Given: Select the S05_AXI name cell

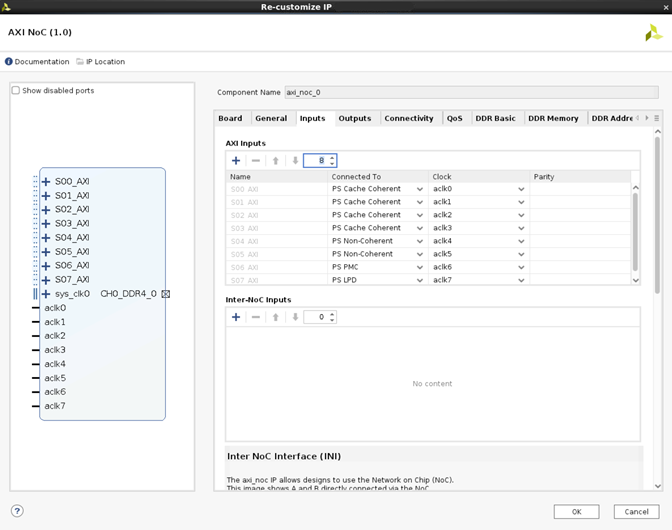Looking at the screenshot, I should pyautogui.click(x=277, y=254).
